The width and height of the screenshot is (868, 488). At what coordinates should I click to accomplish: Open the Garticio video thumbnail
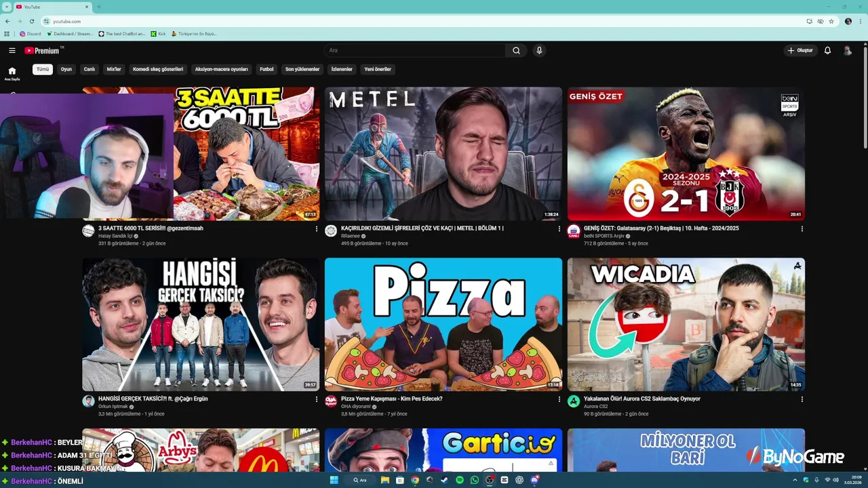click(x=443, y=450)
